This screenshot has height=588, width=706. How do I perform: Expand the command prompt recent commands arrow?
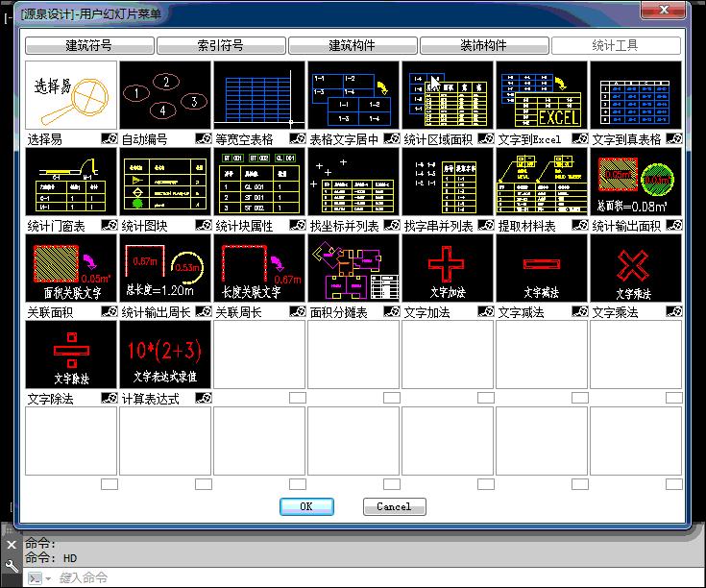(48, 578)
